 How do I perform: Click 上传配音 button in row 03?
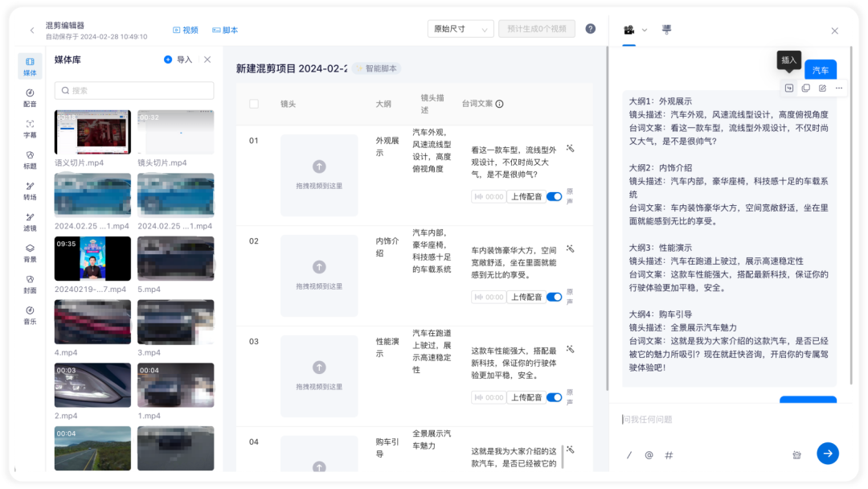tap(526, 397)
